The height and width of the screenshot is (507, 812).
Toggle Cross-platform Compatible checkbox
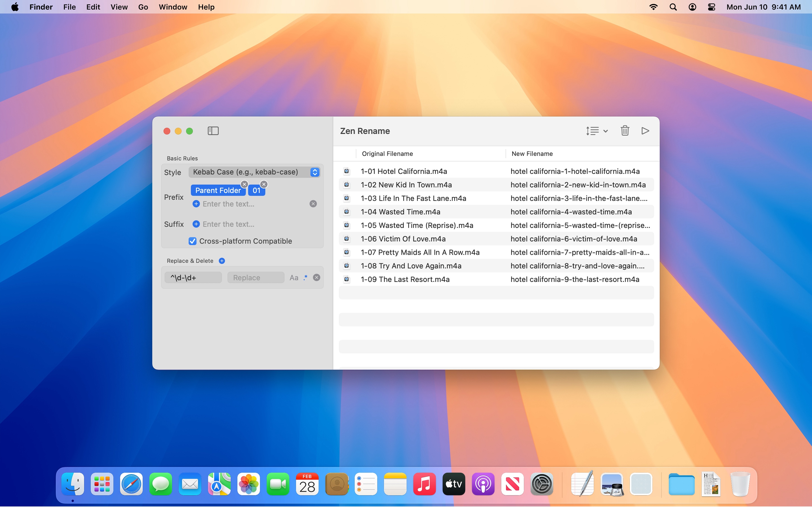click(193, 241)
